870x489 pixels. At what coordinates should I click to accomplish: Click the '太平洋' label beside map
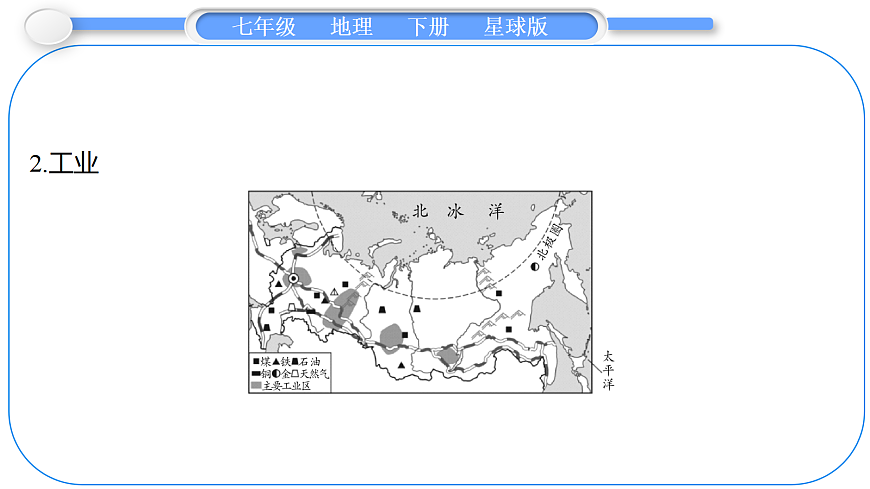point(608,370)
